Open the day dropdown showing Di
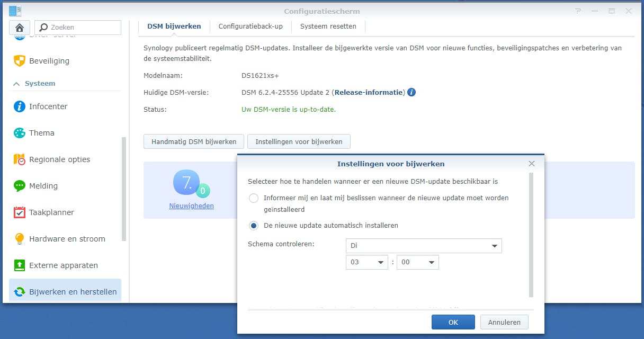 pos(424,246)
